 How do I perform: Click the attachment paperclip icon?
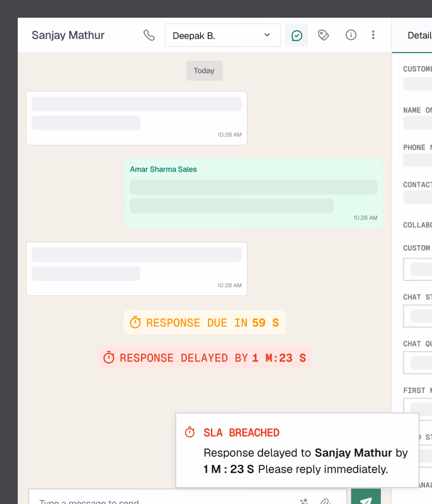pos(326,501)
